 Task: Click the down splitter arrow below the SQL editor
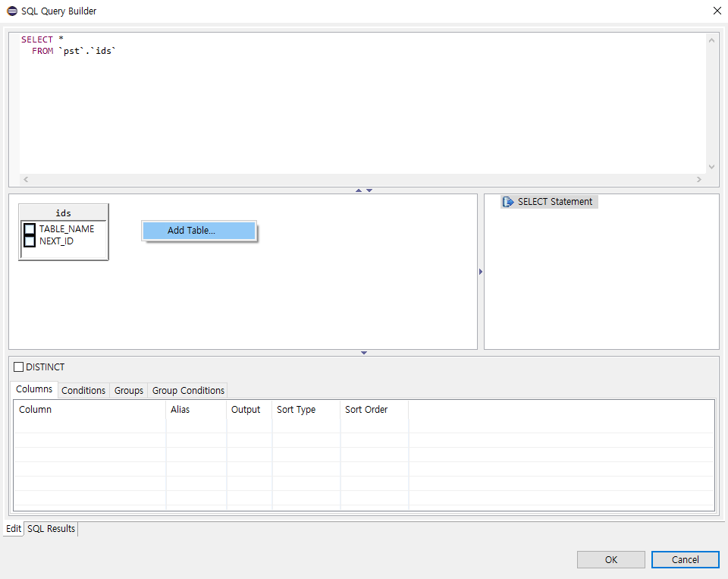pos(369,190)
